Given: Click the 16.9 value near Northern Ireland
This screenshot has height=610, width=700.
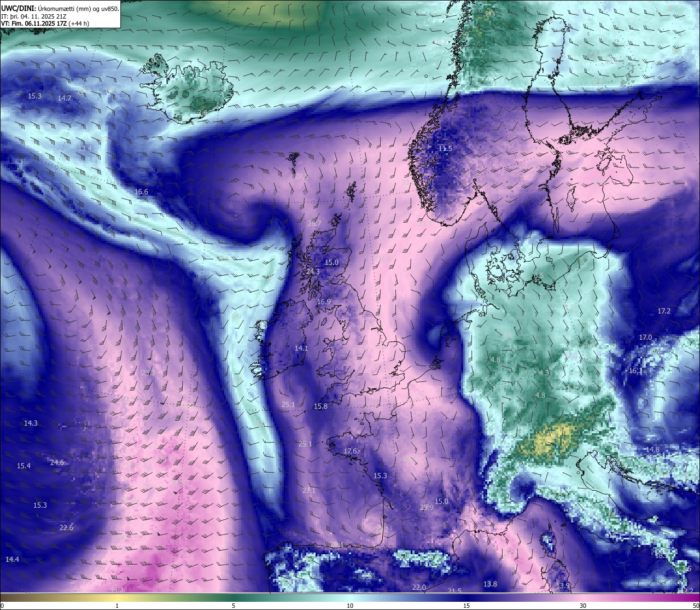Looking at the screenshot, I should click(324, 302).
